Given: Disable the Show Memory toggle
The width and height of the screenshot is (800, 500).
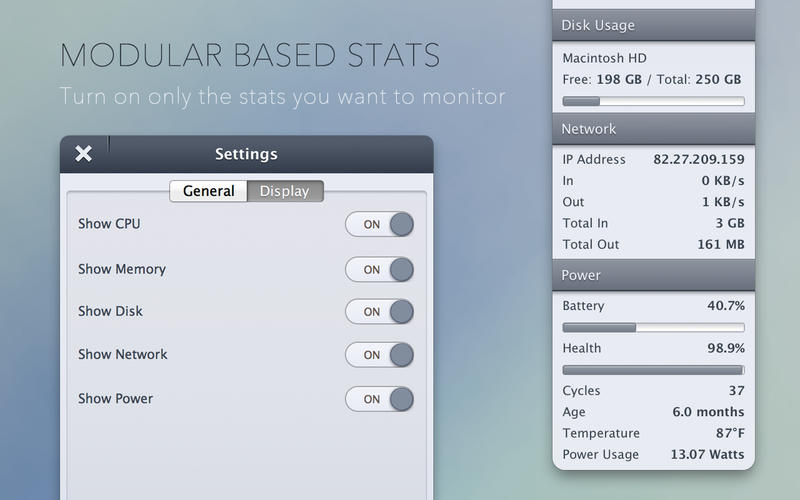Looking at the screenshot, I should (x=379, y=269).
